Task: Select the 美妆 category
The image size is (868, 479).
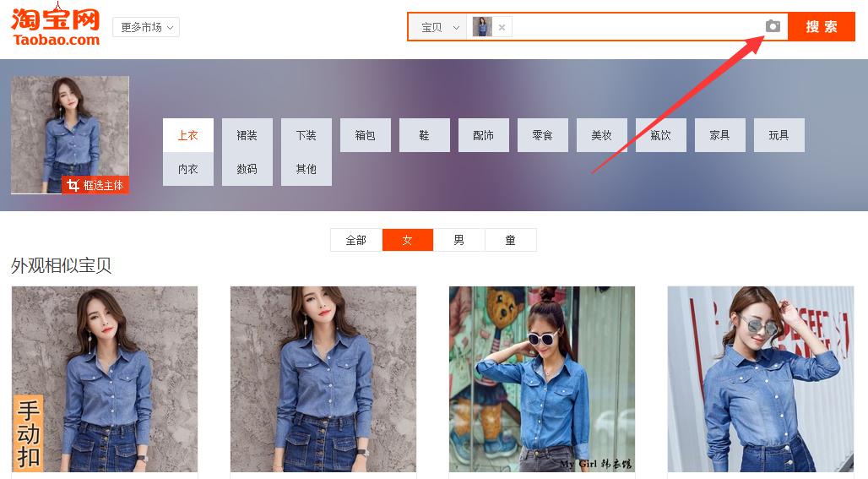Action: tap(601, 135)
